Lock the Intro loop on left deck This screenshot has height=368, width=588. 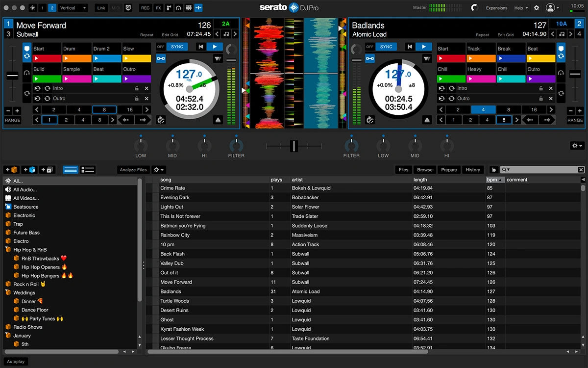click(x=137, y=88)
